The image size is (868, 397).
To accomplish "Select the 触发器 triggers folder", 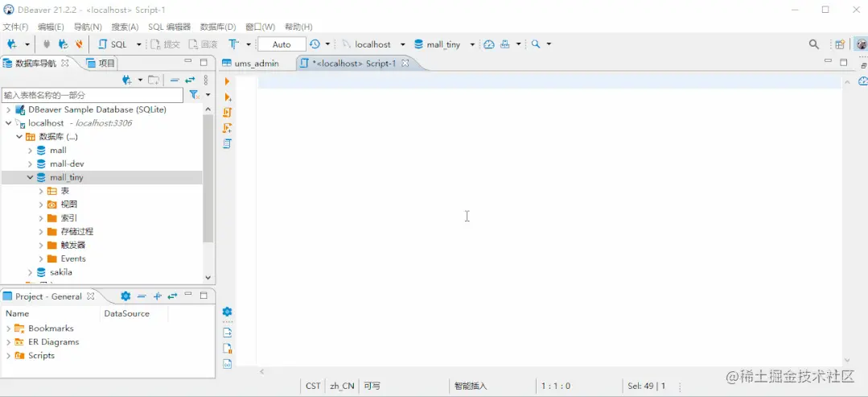I will pyautogui.click(x=73, y=245).
